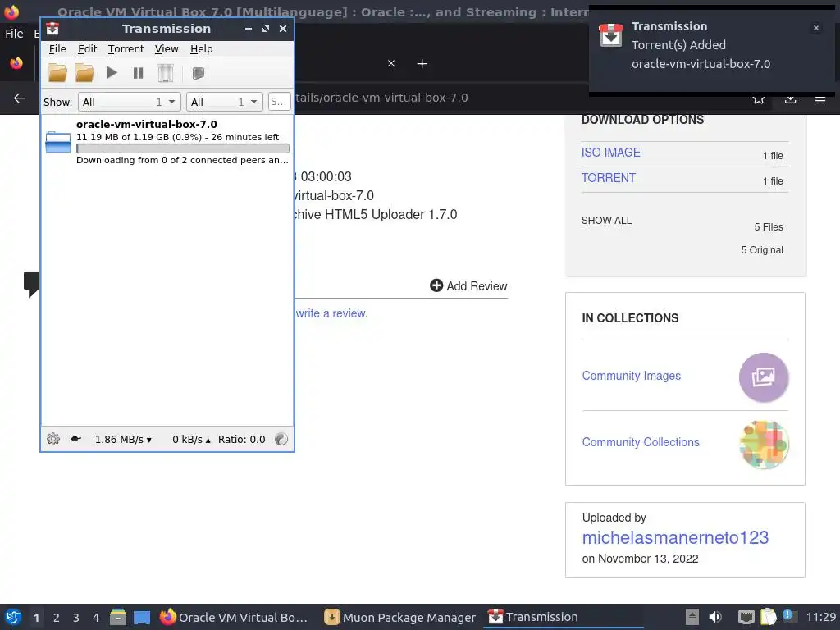The height and width of the screenshot is (630, 840).
Task: Click Transmission app icon in title bar
Action: coord(52,29)
